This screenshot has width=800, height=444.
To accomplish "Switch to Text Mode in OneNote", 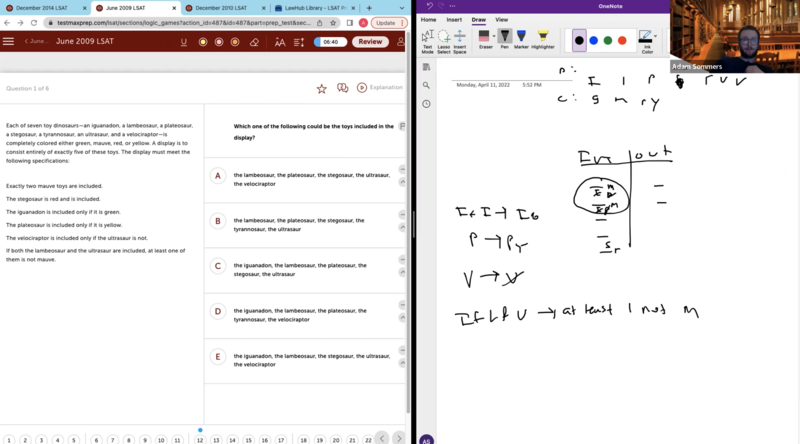I will point(427,40).
